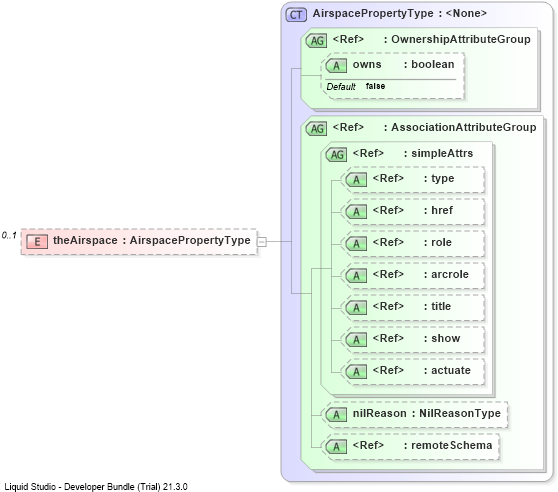
Task: Collapse theAirspace element node
Action: point(262,242)
